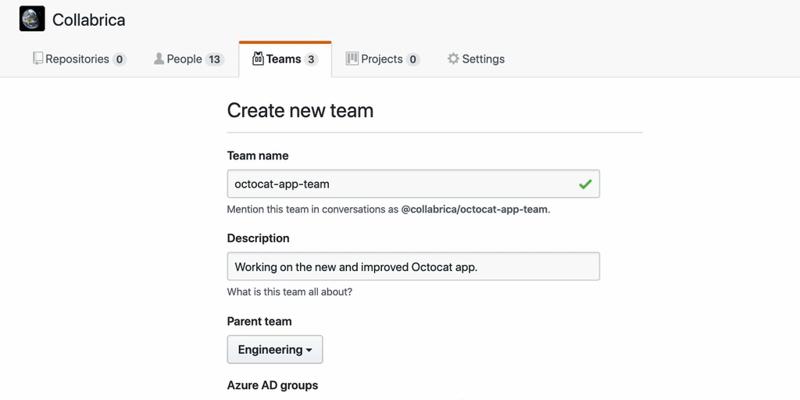
Task: Click the Collabrica organization name link
Action: tap(89, 19)
